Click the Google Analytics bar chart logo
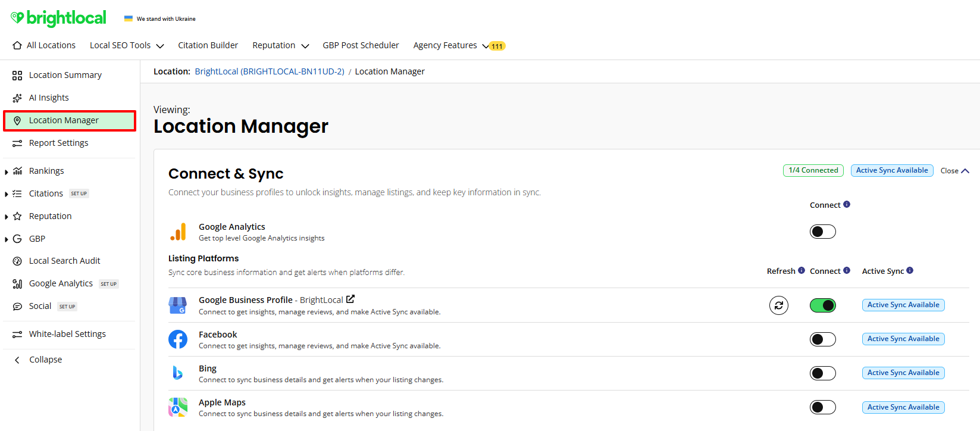 (178, 232)
